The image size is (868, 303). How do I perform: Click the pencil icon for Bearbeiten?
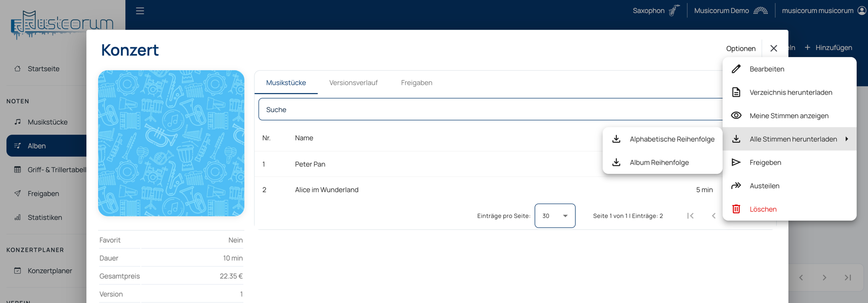point(736,69)
